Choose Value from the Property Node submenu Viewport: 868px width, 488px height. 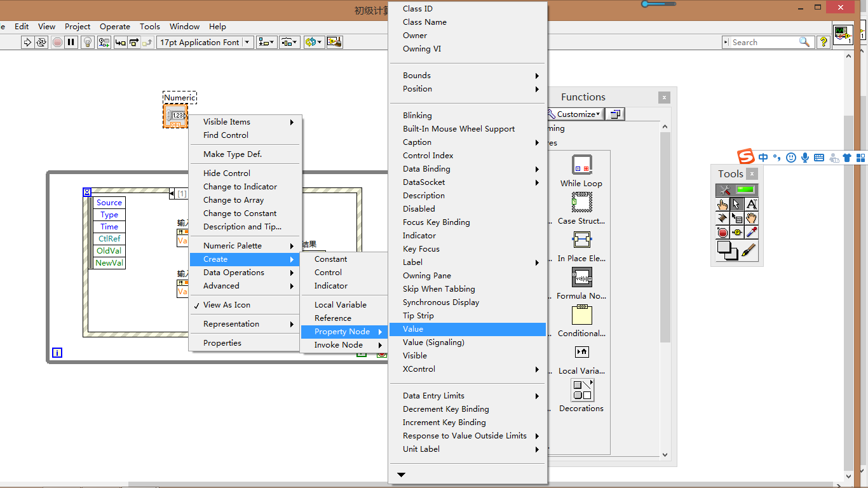point(412,329)
